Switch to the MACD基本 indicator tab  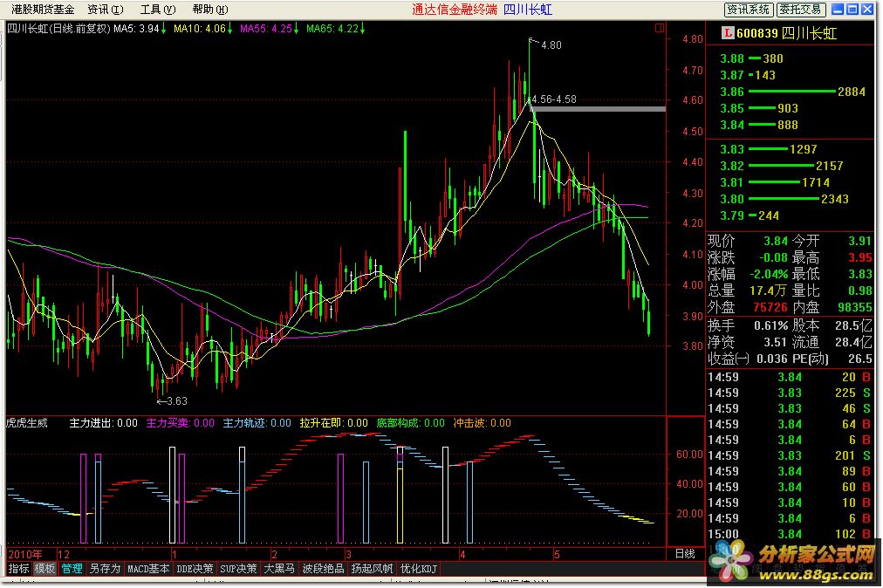148,569
